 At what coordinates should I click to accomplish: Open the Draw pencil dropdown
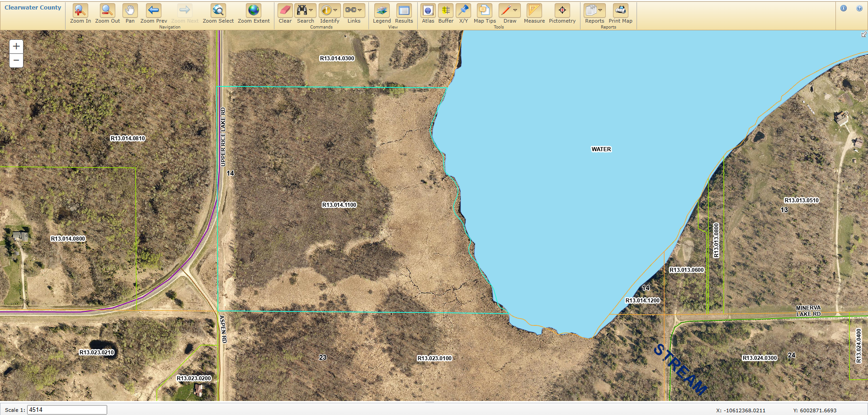point(515,10)
